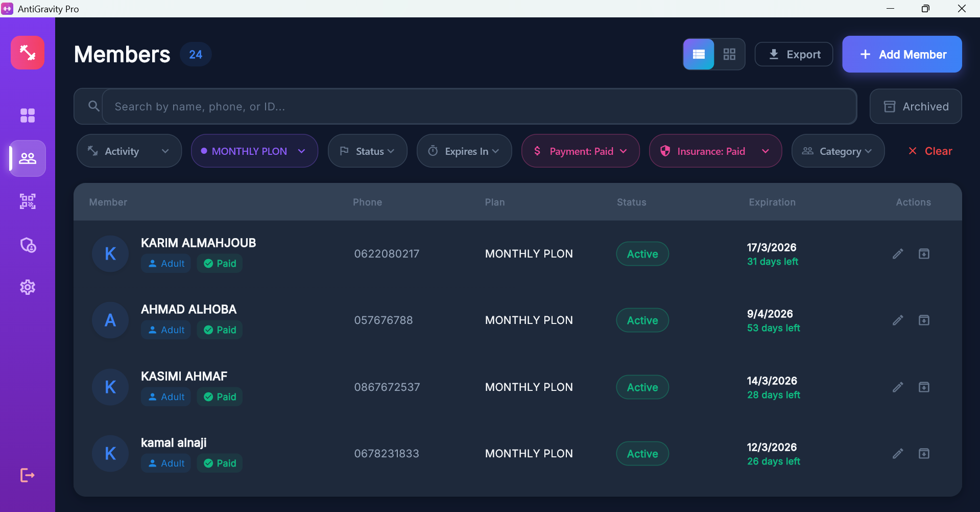Click the Add Member button
980x512 pixels.
click(x=902, y=54)
